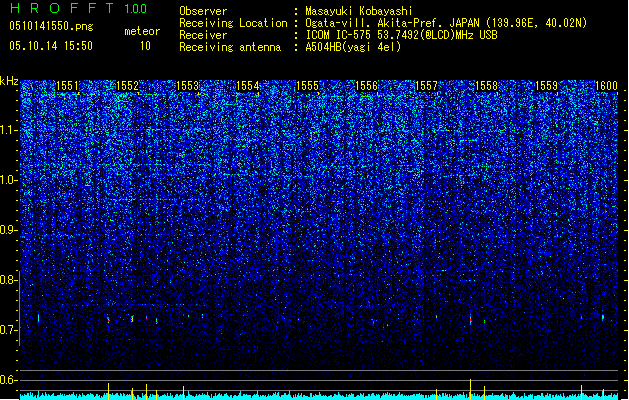Select the file name 0510141550.png
This screenshot has width=629, height=400.
click(x=51, y=26)
